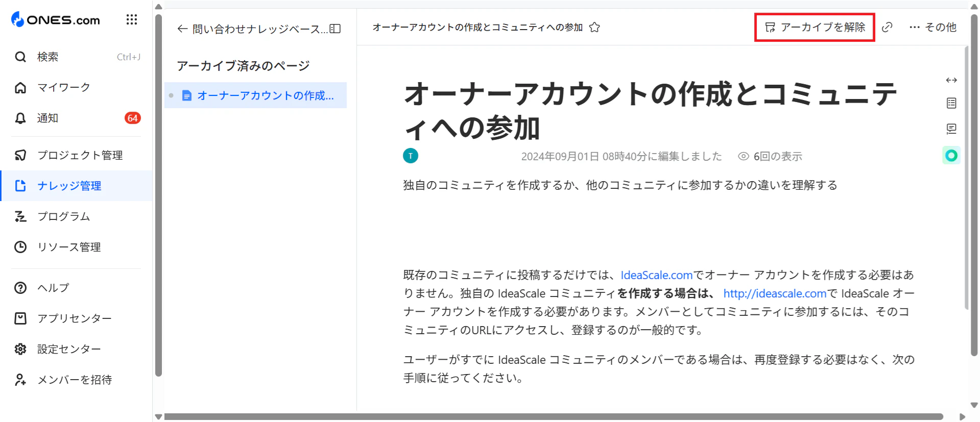
Task: Collapse the page tree sidebar panel icon
Action: click(x=336, y=29)
